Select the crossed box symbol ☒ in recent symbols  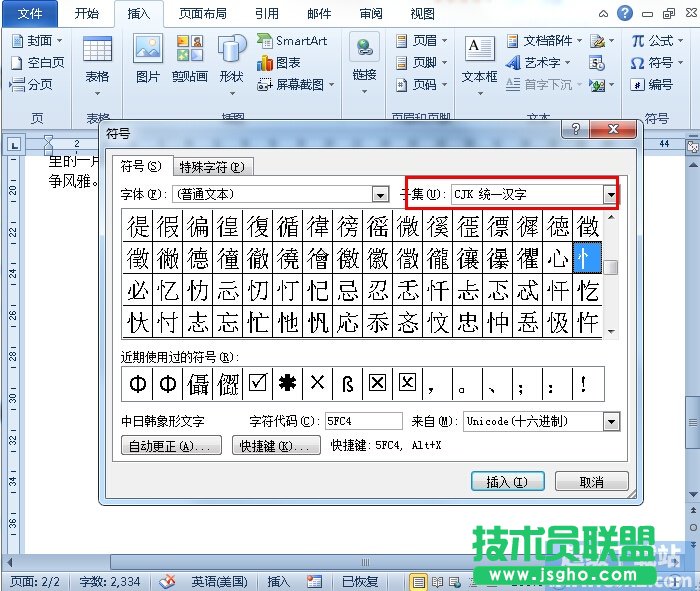[378, 382]
